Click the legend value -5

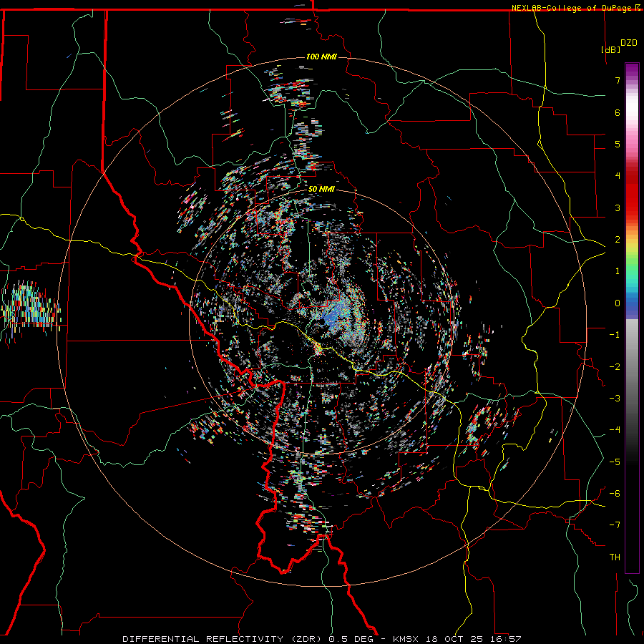click(615, 462)
